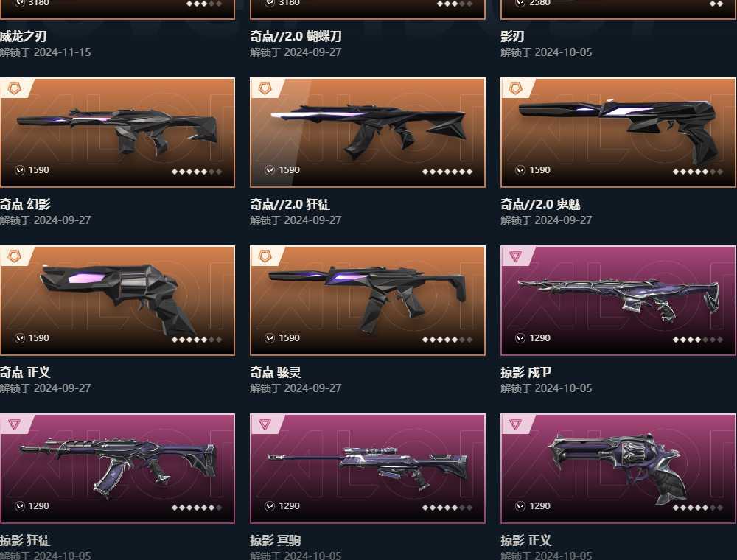This screenshot has height=560, width=737.
Task: Click the 威龙之刃 skin name
Action: [23, 36]
